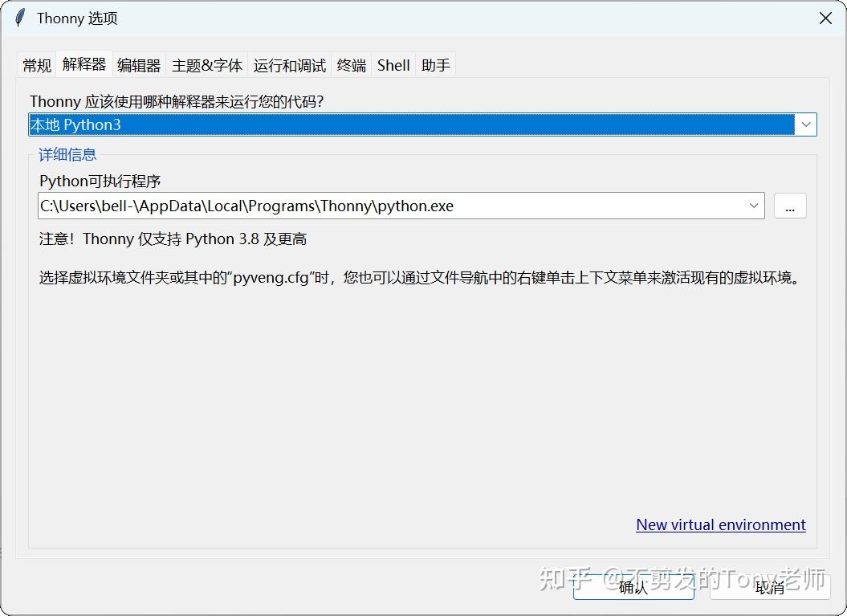Expand the Python executable path dropdown
The width and height of the screenshot is (847, 616).
tap(753, 206)
